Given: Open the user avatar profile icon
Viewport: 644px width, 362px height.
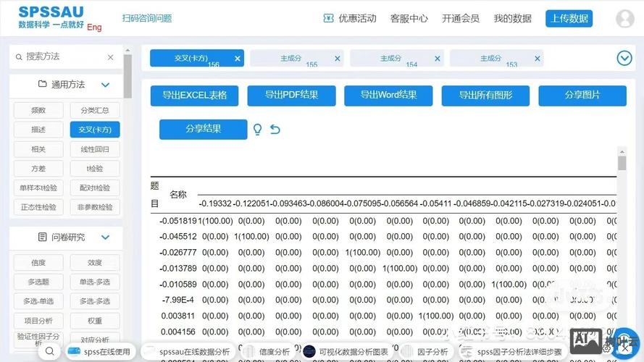Looking at the screenshot, I should coord(624,19).
